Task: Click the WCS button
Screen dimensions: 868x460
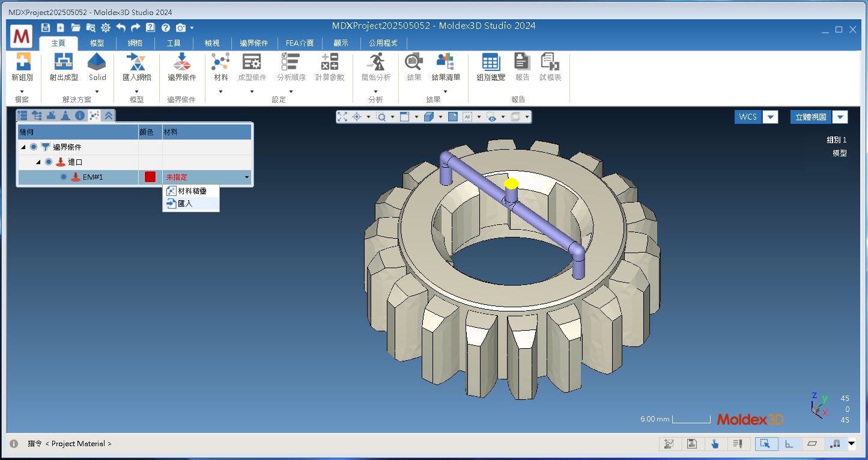Action: pyautogui.click(x=748, y=117)
